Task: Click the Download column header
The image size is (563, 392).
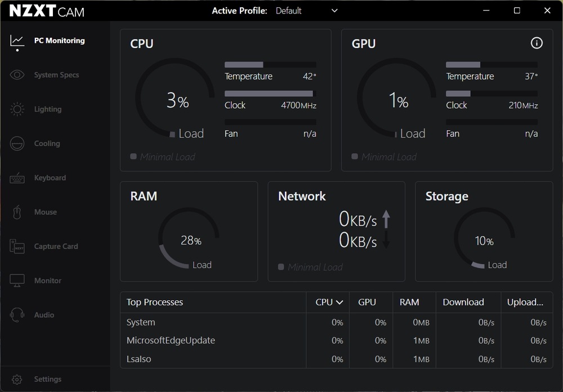Action: click(463, 302)
